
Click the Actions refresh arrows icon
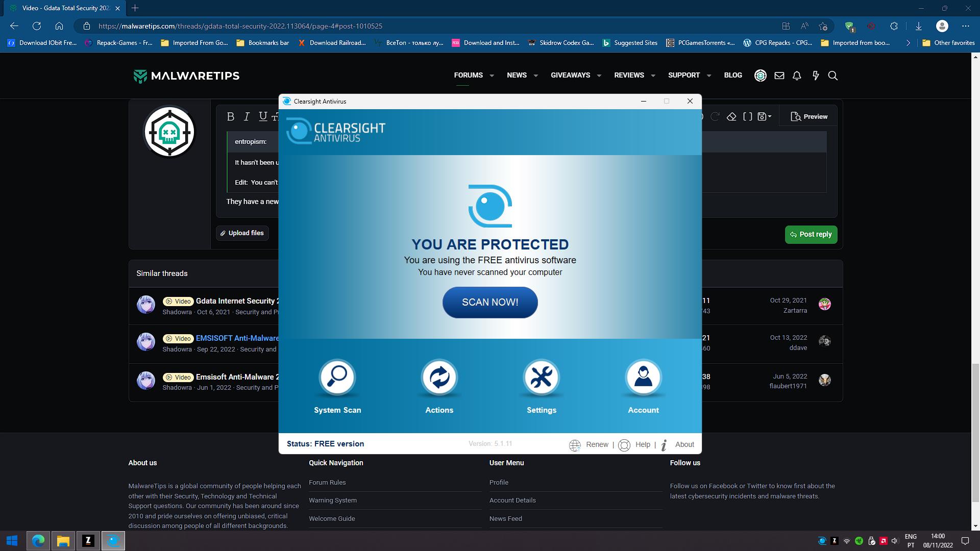[x=439, y=378]
